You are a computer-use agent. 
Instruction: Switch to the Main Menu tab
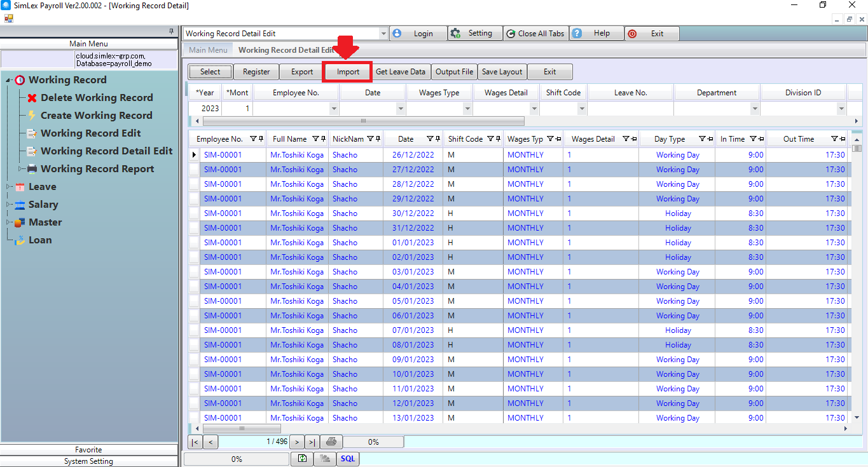tap(208, 50)
